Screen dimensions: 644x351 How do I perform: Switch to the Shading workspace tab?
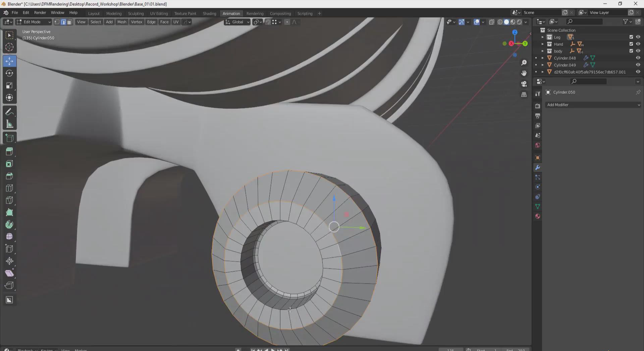tap(209, 13)
